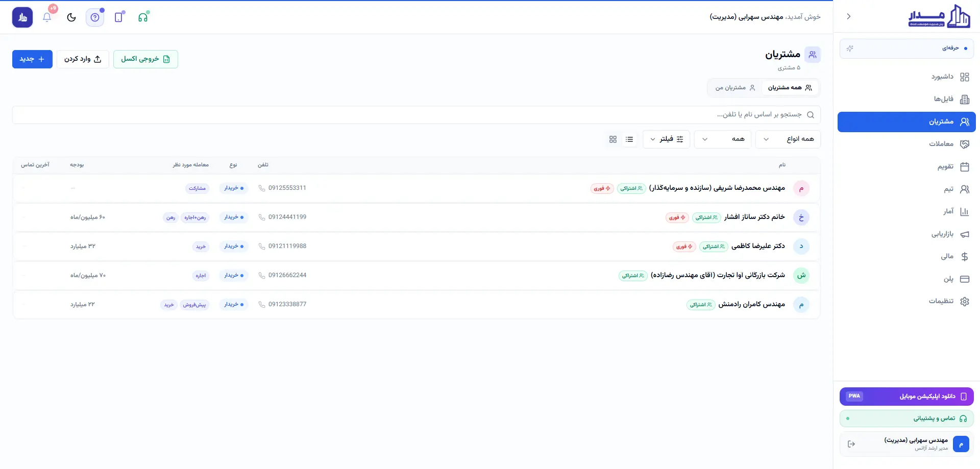Image resolution: width=980 pixels, height=469 pixels.
Task: Select مشتریان من tab
Action: pyautogui.click(x=735, y=88)
